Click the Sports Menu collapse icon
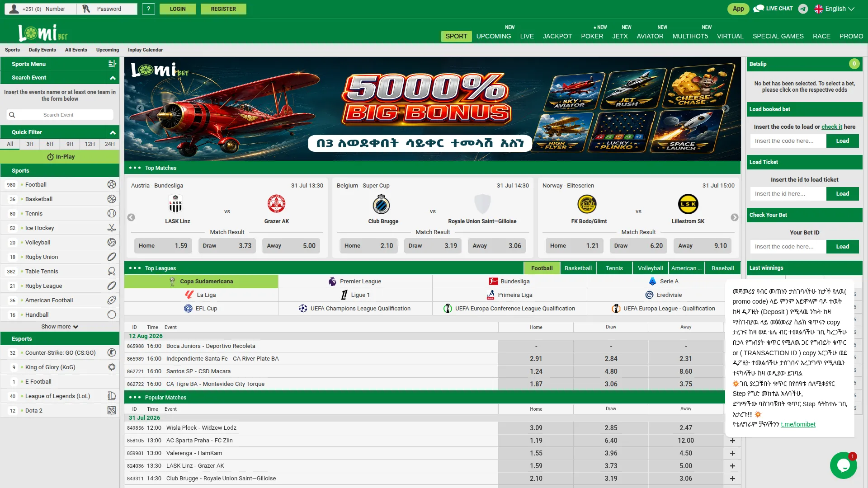Viewport: 868px width, 488px height. 112,64
